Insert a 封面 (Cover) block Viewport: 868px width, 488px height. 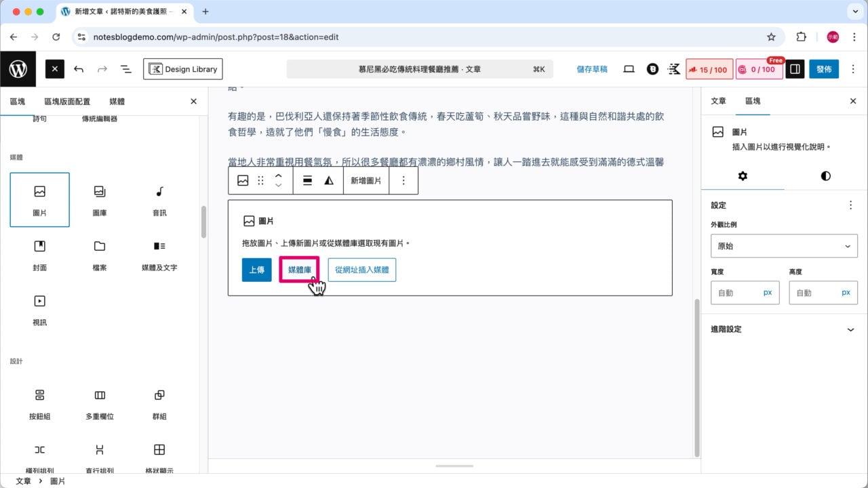pyautogui.click(x=39, y=254)
